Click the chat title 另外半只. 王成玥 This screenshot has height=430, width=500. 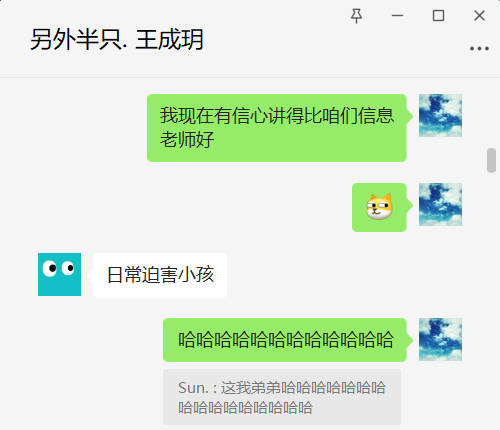(117, 40)
